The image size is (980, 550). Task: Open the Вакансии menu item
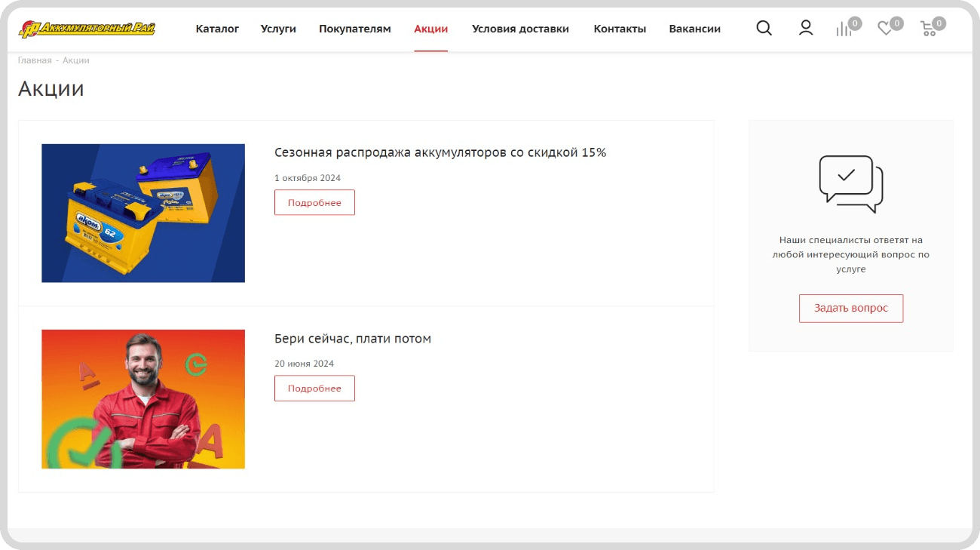(695, 29)
